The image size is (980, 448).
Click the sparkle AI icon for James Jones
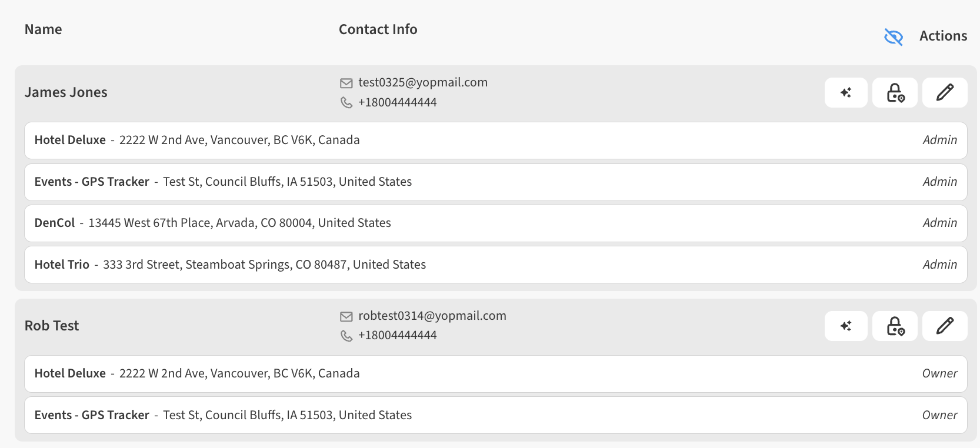coord(846,92)
